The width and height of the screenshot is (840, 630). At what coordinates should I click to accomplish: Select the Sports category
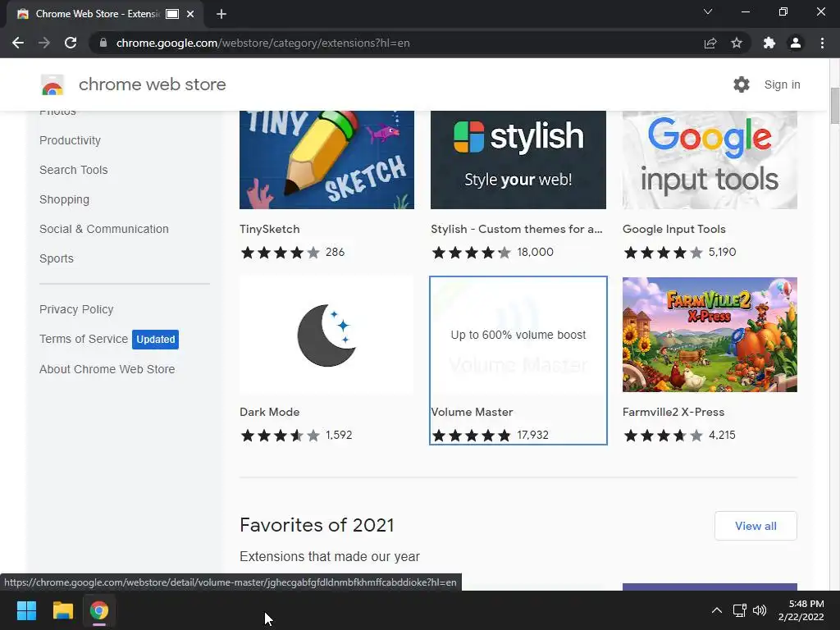(x=57, y=258)
